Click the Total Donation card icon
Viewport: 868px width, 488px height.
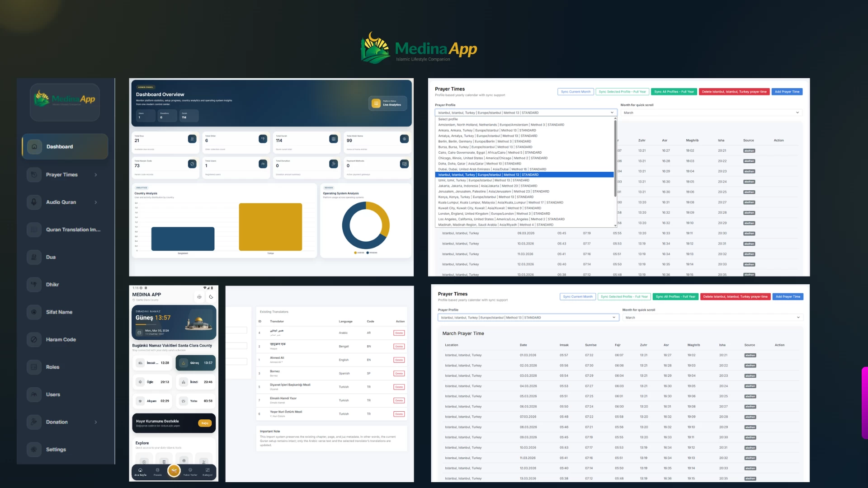334,164
